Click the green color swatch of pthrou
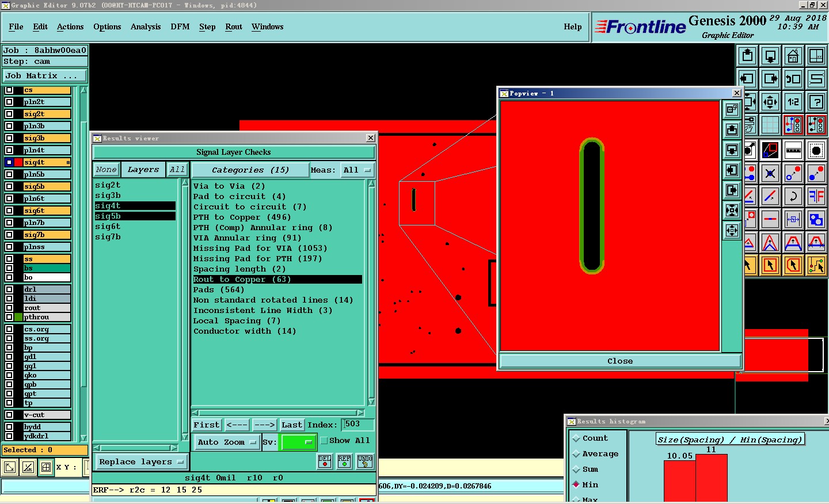 point(18,317)
